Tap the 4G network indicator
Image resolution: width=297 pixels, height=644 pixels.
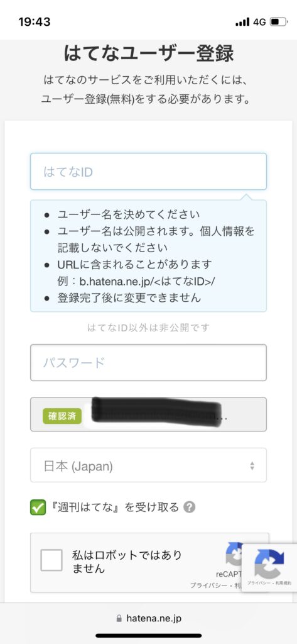click(x=260, y=22)
